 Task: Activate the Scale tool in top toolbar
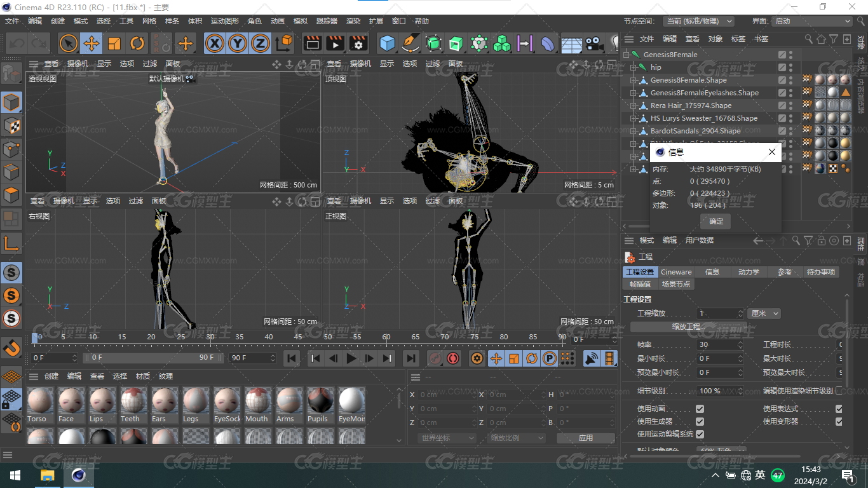[114, 43]
